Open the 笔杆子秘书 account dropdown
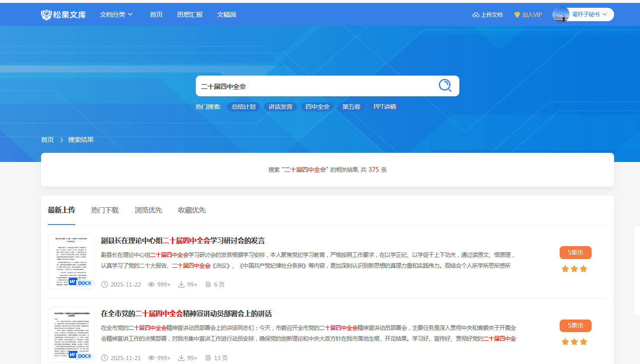640x364 pixels. tap(590, 15)
